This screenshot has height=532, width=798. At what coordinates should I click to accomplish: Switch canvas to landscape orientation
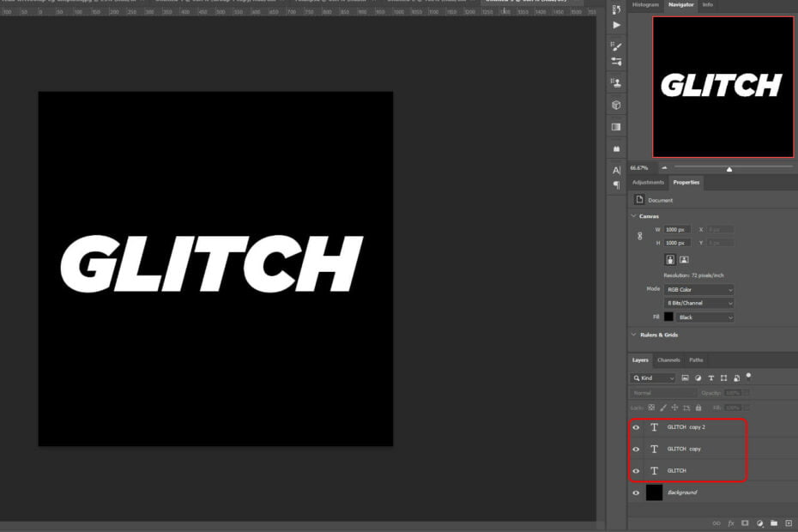tap(684, 259)
